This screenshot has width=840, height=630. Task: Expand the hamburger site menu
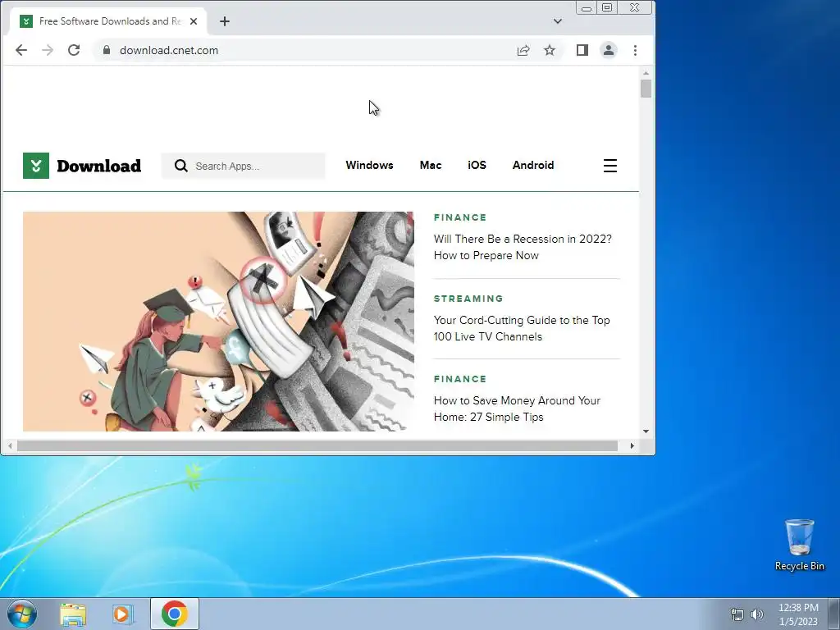(610, 166)
